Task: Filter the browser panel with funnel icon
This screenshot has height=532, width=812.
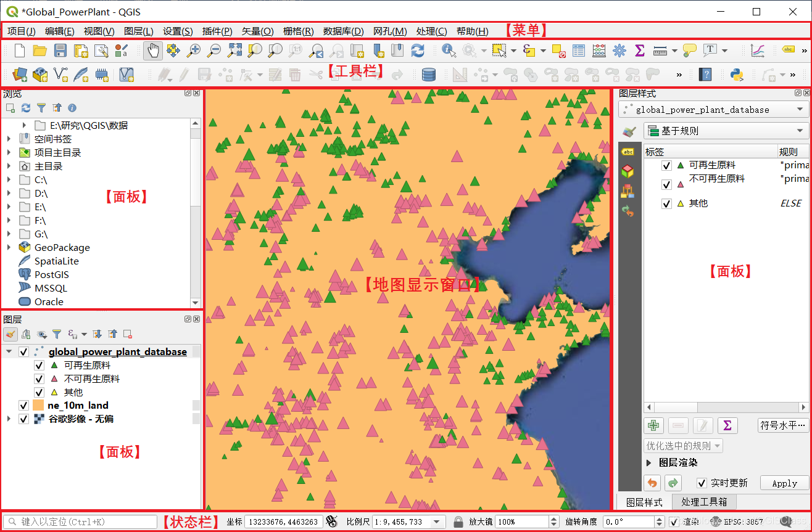Action: pyautogui.click(x=41, y=108)
